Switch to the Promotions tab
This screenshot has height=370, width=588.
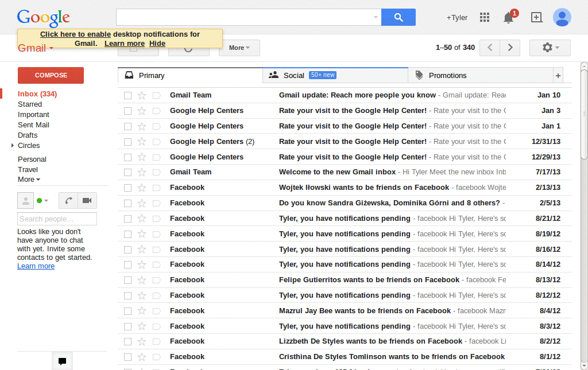pyautogui.click(x=481, y=76)
